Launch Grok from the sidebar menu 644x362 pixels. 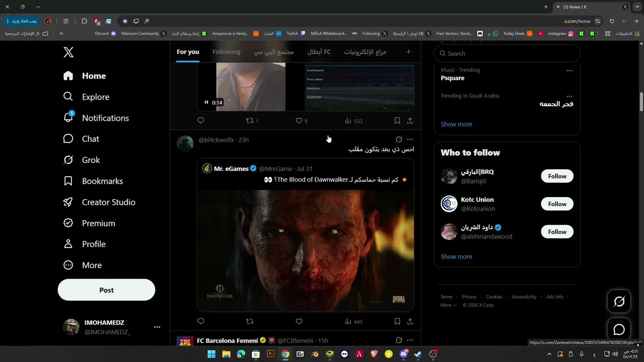[x=82, y=160]
